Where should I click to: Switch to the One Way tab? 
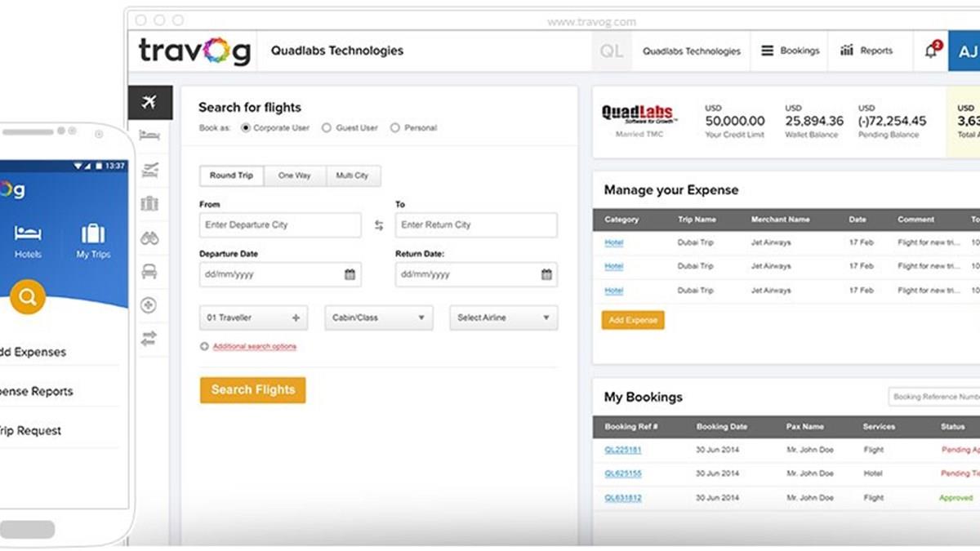[x=294, y=176]
